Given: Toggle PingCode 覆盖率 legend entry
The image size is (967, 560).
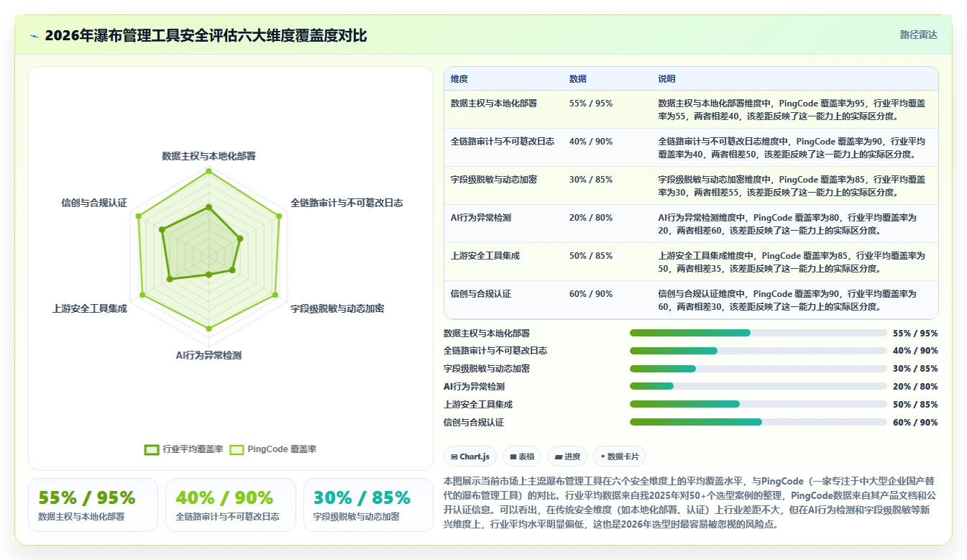Looking at the screenshot, I should point(273,449).
